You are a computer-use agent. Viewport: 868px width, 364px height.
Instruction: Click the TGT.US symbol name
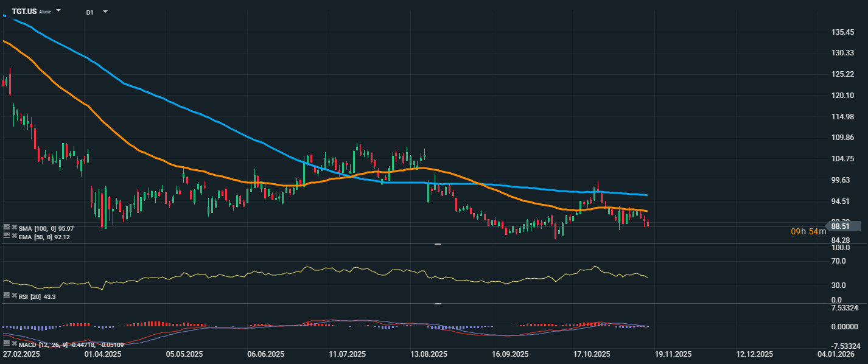coord(24,12)
